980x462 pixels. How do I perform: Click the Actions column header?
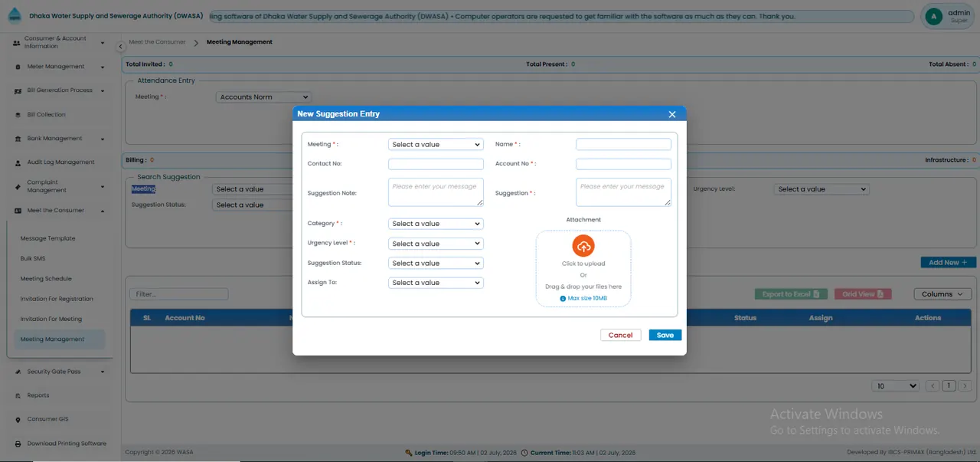928,318
